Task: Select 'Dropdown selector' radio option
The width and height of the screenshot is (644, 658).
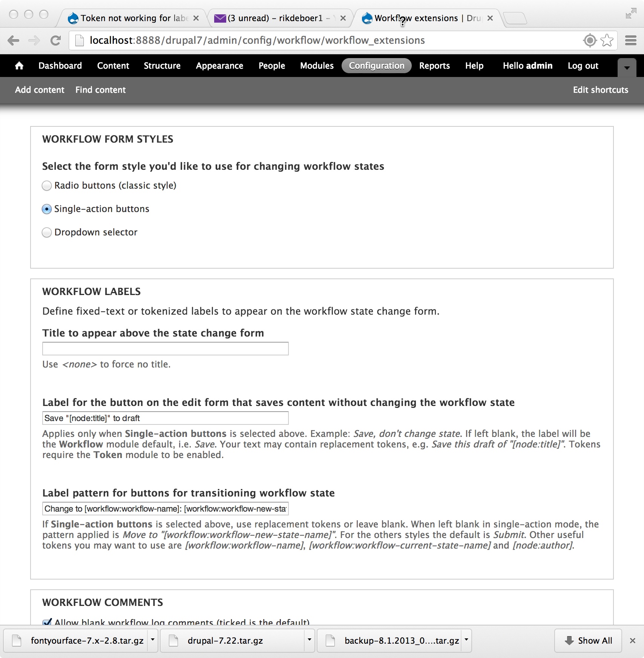Action: (x=47, y=232)
